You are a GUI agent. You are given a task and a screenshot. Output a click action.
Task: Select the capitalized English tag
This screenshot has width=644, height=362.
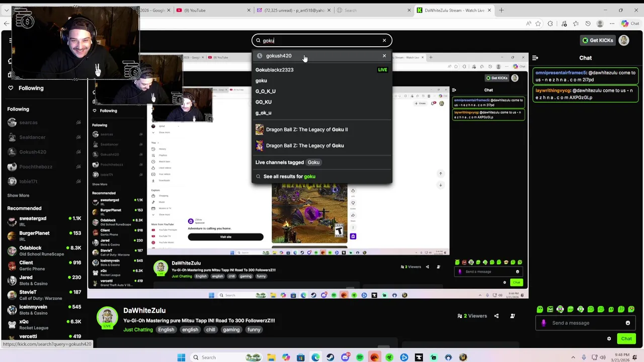point(166,330)
